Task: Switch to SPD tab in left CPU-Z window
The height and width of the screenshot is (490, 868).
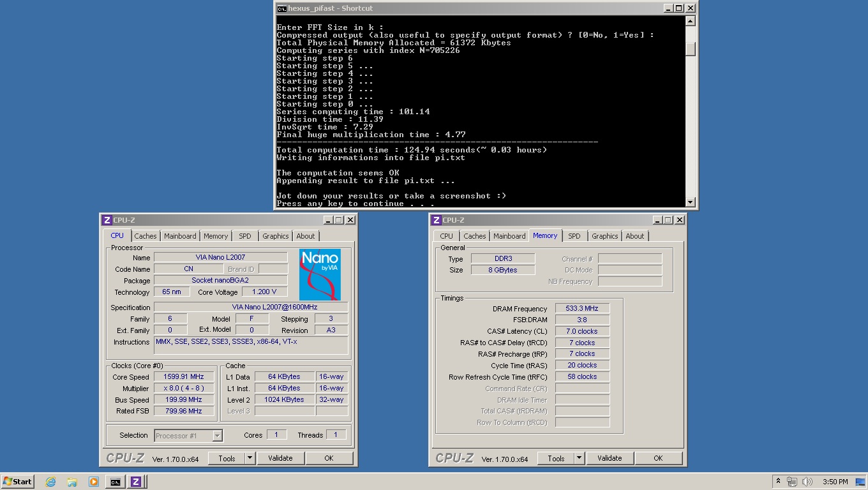Action: (x=245, y=236)
